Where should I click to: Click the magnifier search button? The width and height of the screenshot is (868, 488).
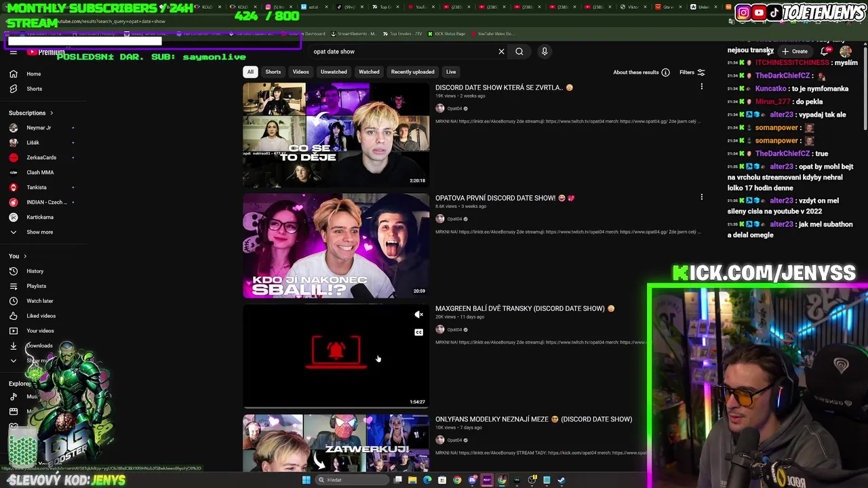coord(519,52)
